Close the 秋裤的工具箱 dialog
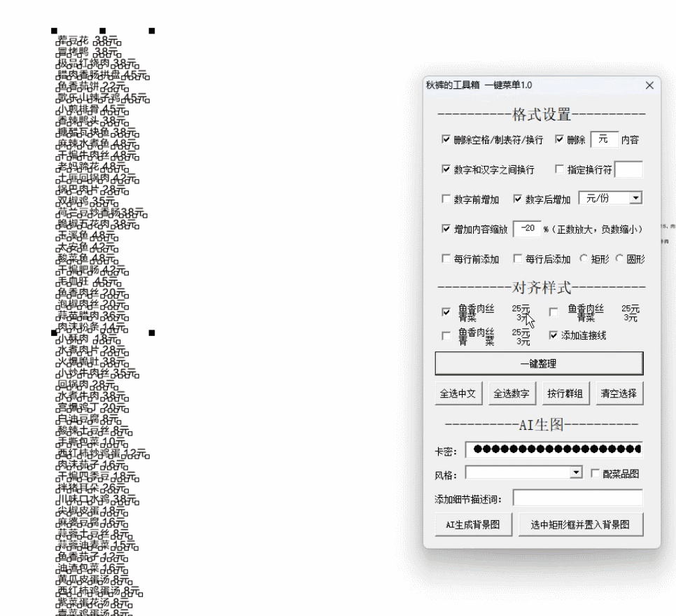676x616 pixels. [648, 85]
